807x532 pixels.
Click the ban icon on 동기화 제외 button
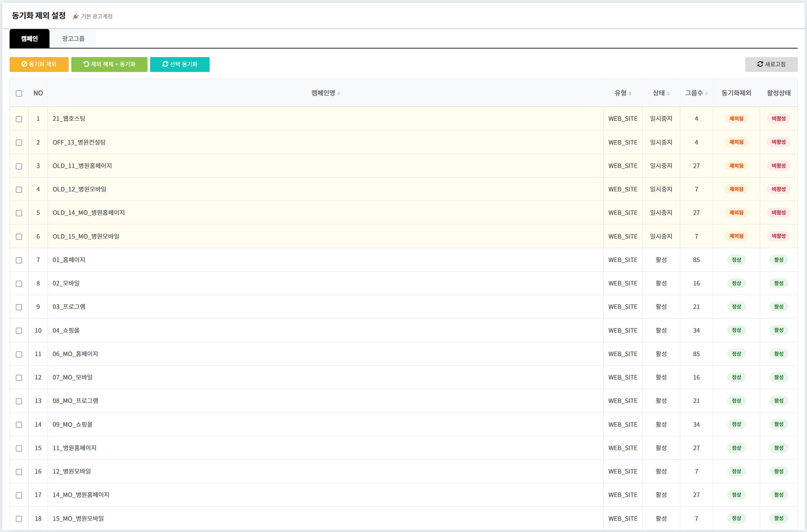[x=24, y=64]
